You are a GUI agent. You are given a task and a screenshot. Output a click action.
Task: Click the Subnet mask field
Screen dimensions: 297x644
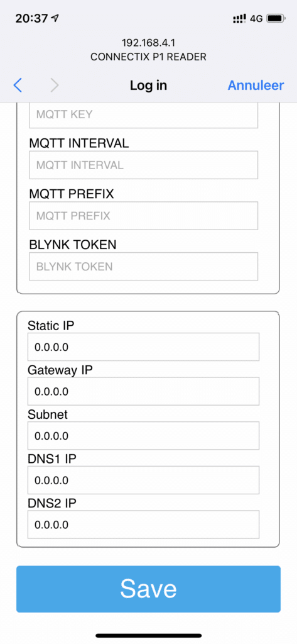pyautogui.click(x=144, y=436)
